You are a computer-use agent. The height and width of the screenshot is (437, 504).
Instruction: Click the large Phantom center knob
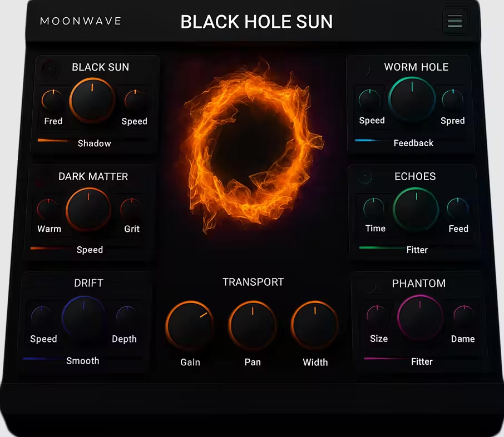[x=420, y=317]
